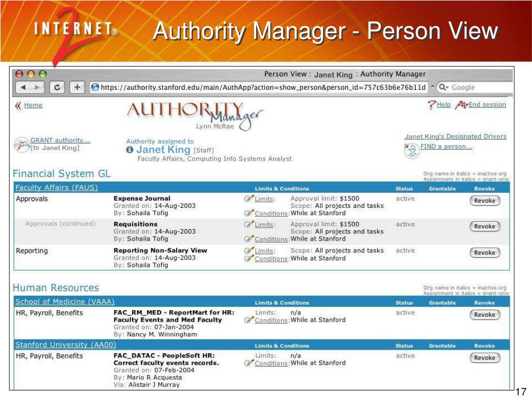Click pencil icon for Reporting Non-Salary Conditions
The width and height of the screenshot is (532, 399).
pyautogui.click(x=249, y=259)
